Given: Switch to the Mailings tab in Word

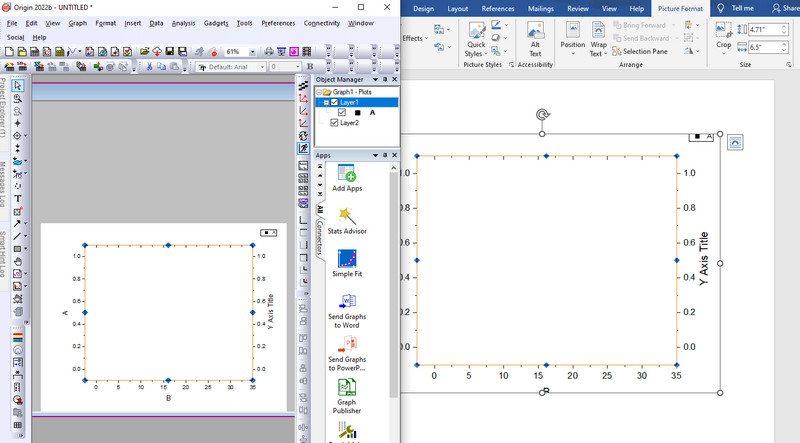Looking at the screenshot, I should pos(541,8).
